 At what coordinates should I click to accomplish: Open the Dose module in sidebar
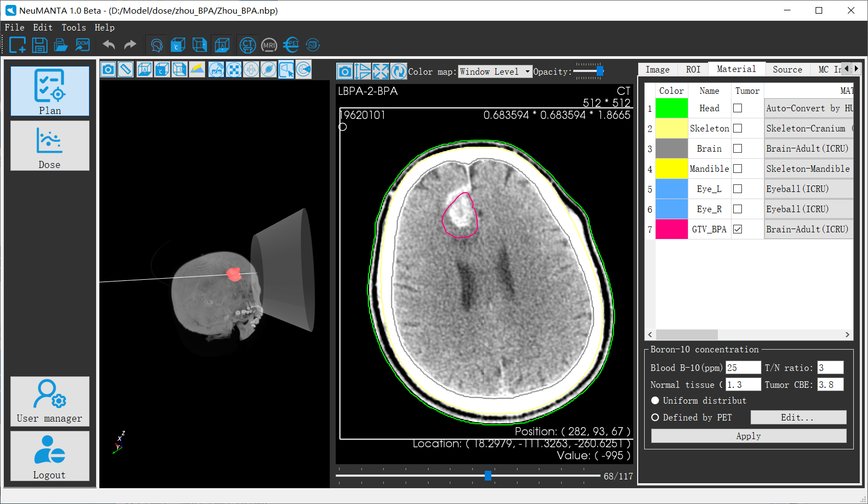point(50,146)
